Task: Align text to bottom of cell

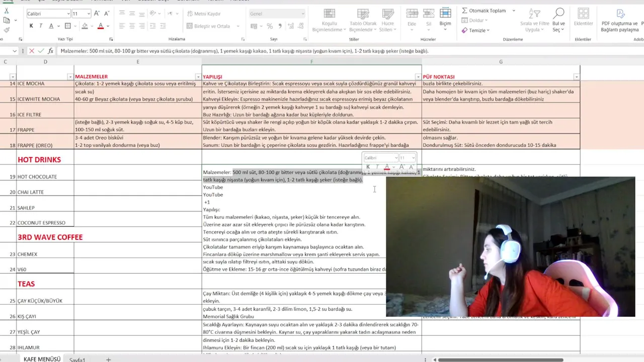Action: (142, 14)
